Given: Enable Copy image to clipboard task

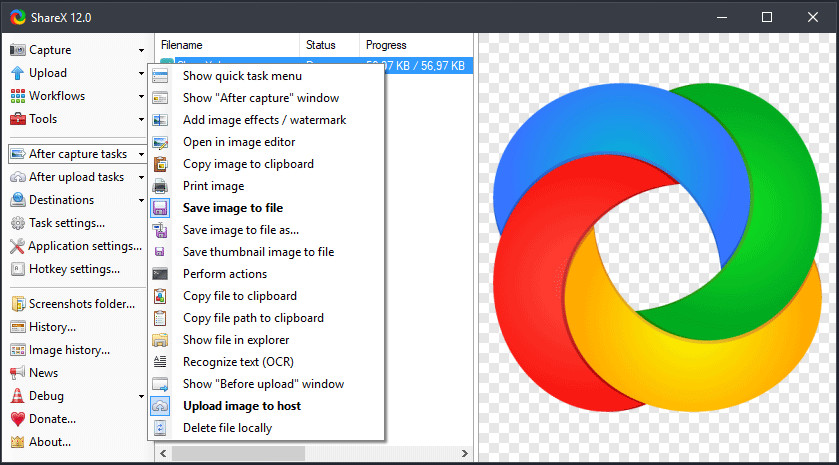Looking at the screenshot, I should click(x=266, y=164).
